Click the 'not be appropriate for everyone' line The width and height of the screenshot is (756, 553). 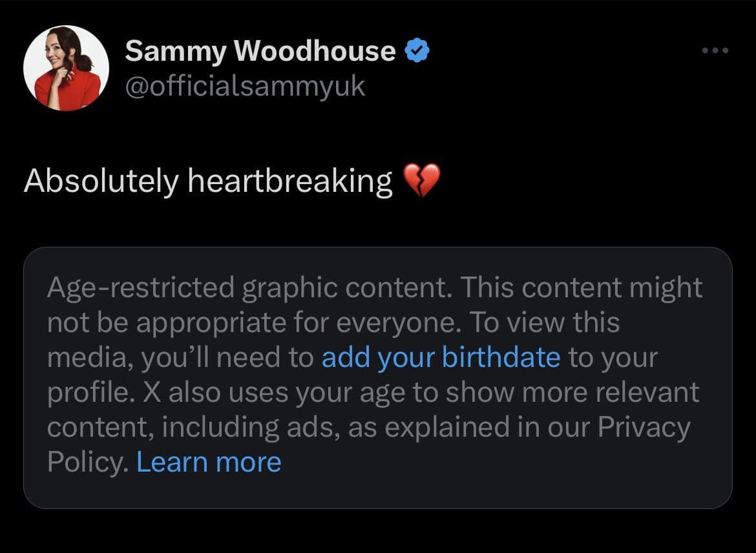(251, 322)
